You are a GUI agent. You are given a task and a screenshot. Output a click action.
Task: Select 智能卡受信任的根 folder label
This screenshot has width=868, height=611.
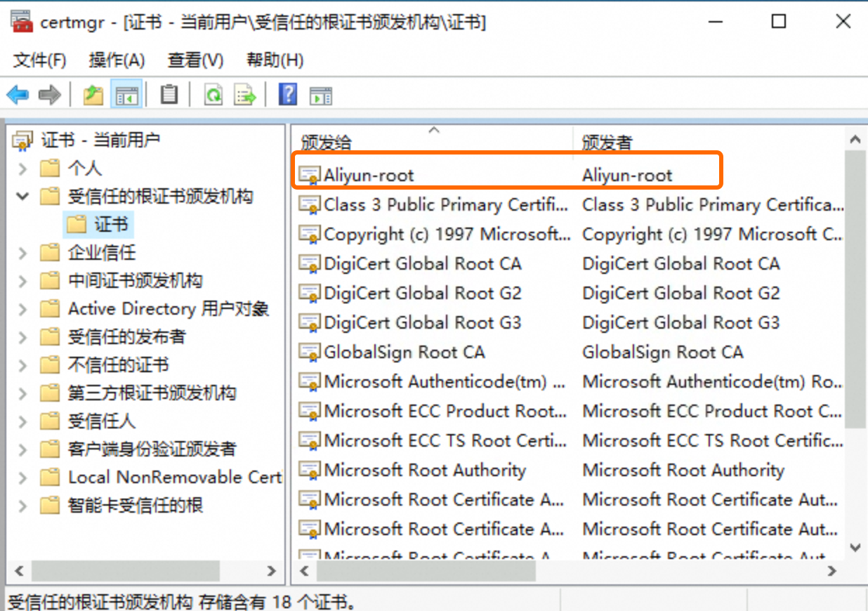[136, 506]
